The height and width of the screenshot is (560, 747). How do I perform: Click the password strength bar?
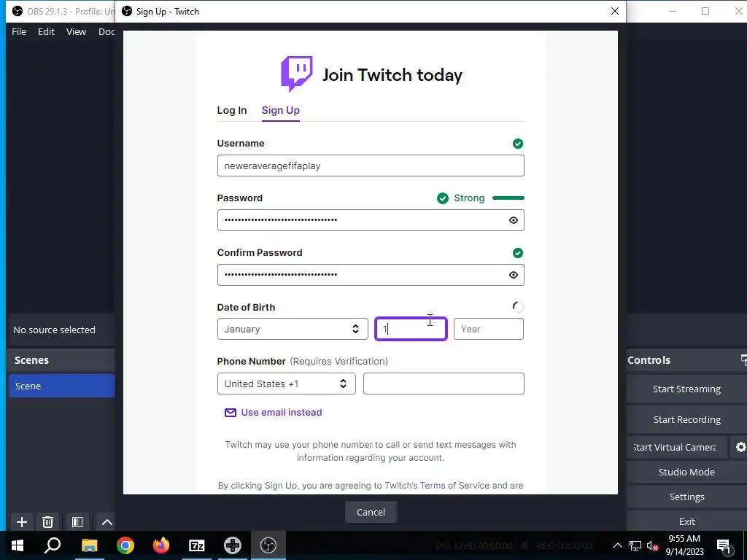[x=508, y=198]
